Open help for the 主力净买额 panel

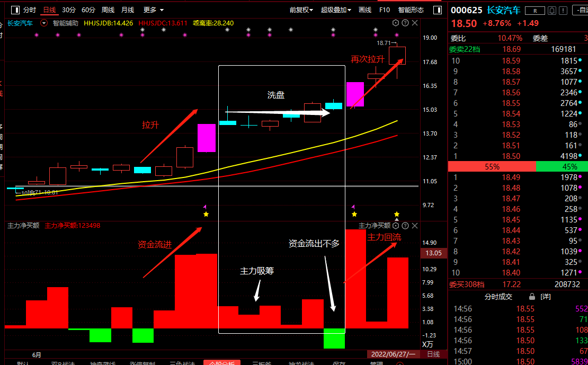405,226
